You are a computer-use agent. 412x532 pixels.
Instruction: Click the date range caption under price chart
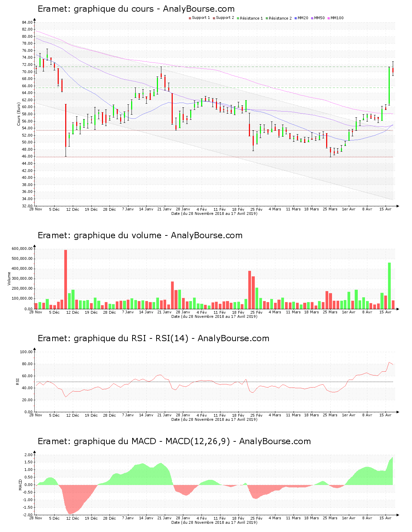[x=214, y=213]
